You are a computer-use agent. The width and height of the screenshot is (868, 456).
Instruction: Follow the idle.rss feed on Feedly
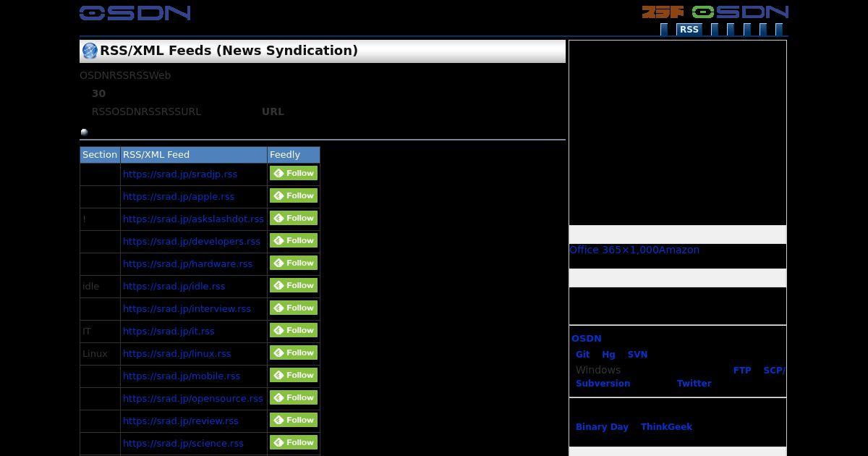(x=294, y=285)
